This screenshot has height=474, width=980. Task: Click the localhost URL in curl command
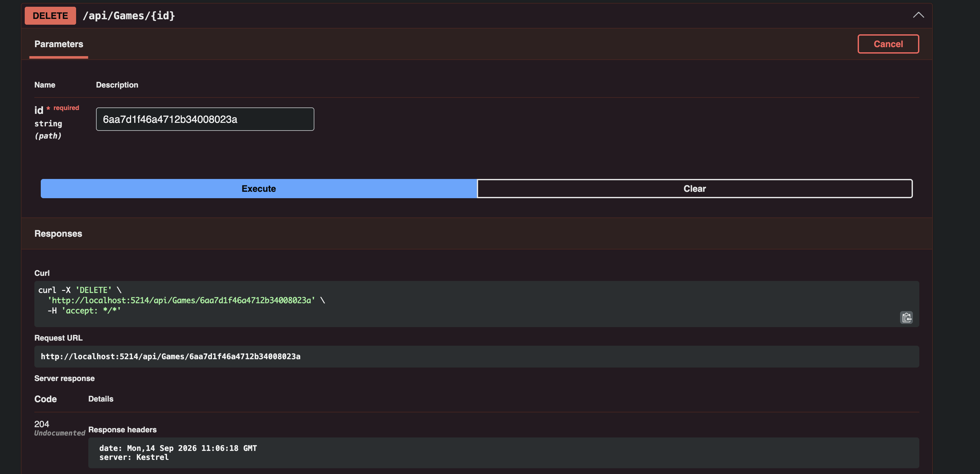(x=181, y=300)
